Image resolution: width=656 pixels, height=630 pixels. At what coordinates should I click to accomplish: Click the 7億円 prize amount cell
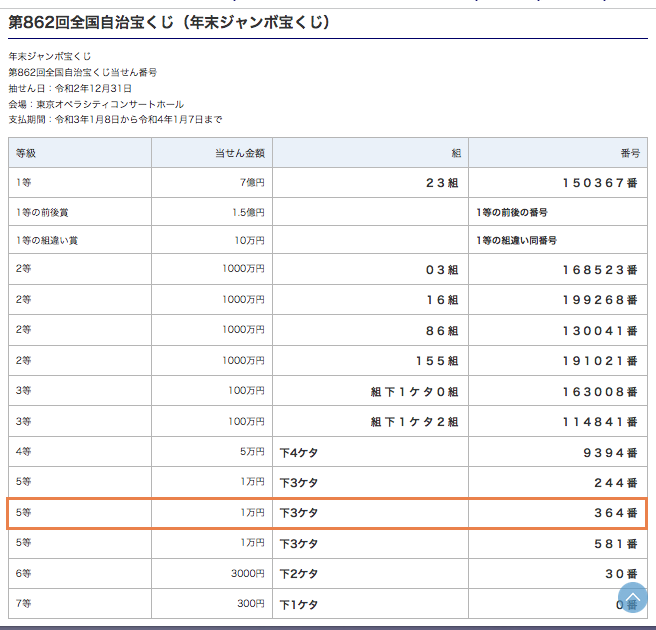point(212,183)
